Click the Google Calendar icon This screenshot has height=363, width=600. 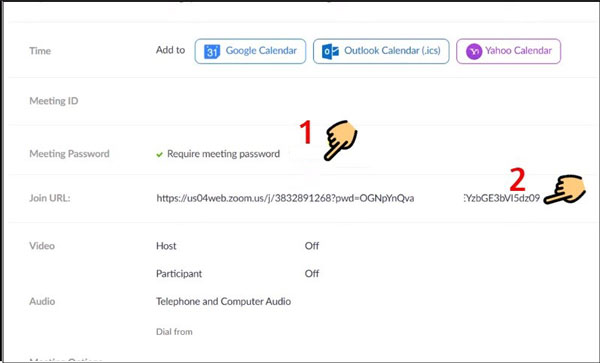click(212, 51)
